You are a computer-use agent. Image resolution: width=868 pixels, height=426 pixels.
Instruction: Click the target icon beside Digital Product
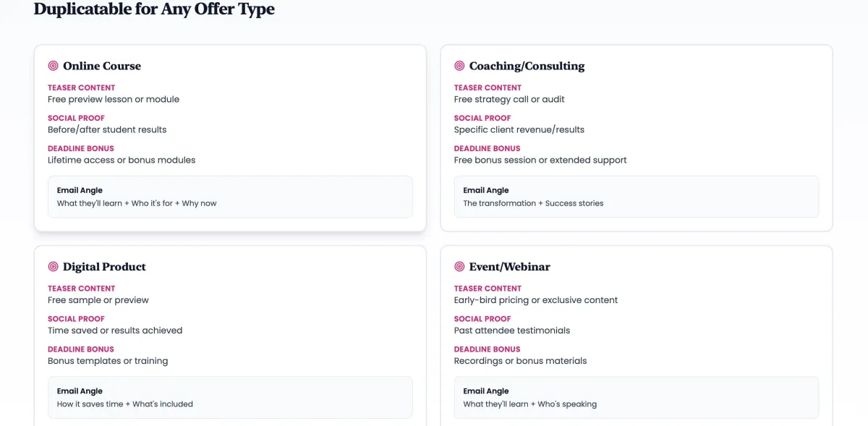pyautogui.click(x=53, y=267)
